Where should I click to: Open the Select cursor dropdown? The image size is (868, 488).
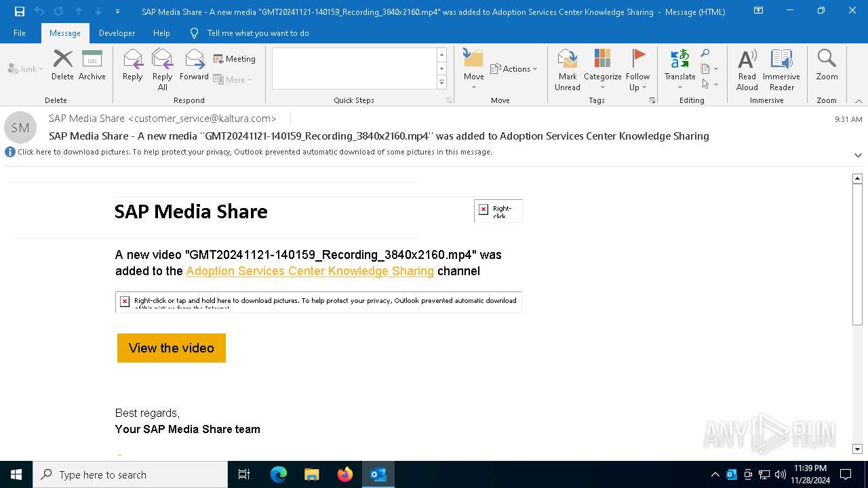tap(709, 84)
